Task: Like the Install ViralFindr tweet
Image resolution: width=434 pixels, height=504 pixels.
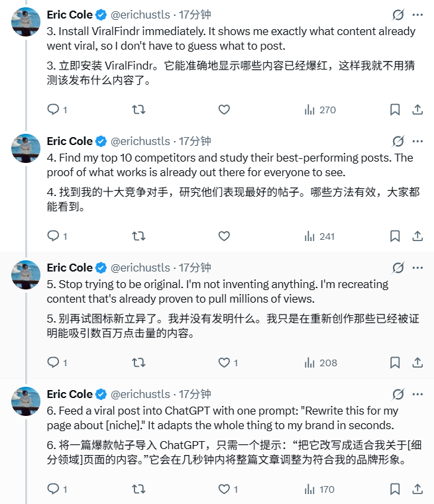Action: click(224, 109)
